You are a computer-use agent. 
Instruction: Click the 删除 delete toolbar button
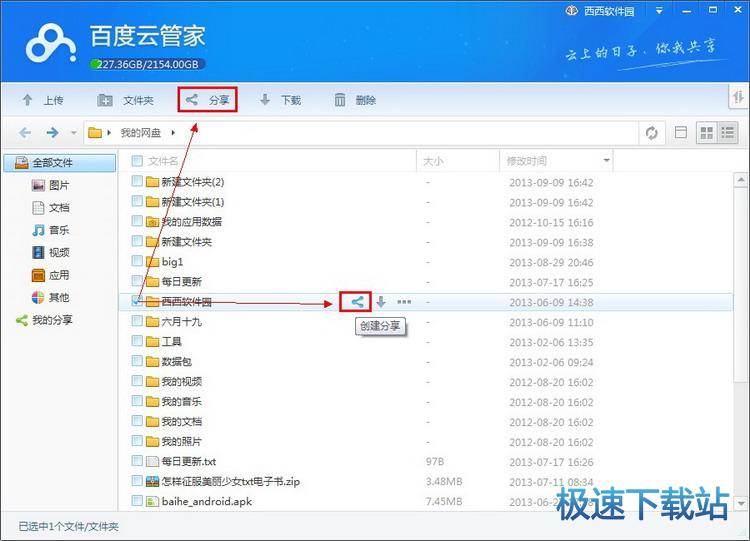354,100
